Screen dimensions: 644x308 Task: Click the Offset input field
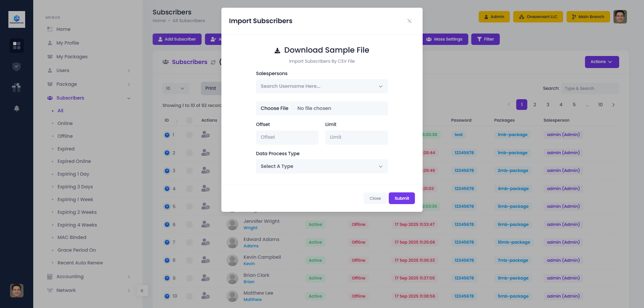(287, 137)
